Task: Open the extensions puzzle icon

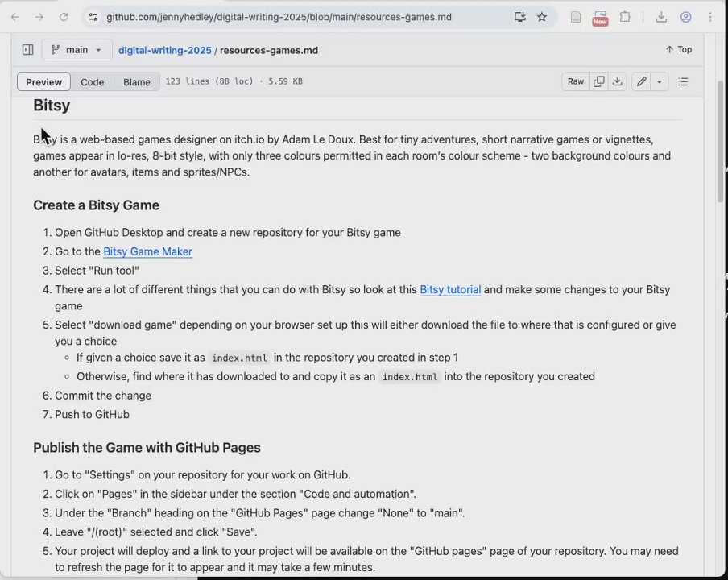Action: click(x=625, y=17)
